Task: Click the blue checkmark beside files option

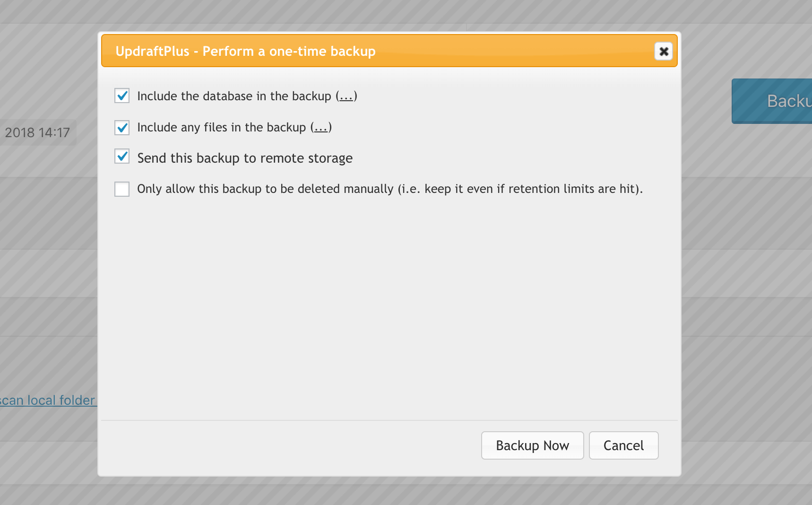Action: (x=122, y=127)
